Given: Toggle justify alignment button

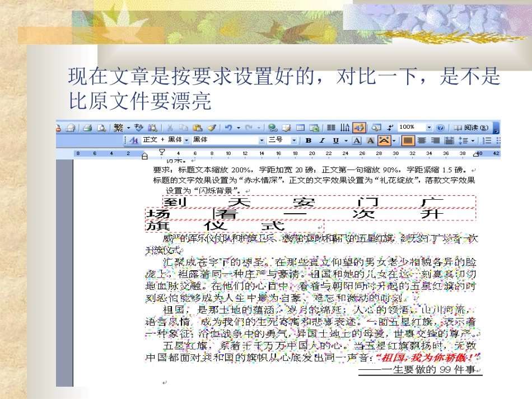Looking at the screenshot, I should coord(408,140).
